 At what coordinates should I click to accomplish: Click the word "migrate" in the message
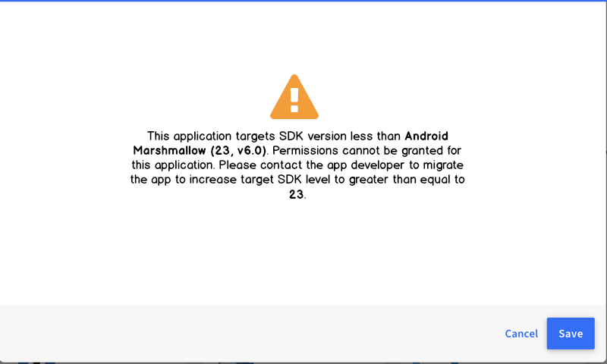pyautogui.click(x=443, y=165)
